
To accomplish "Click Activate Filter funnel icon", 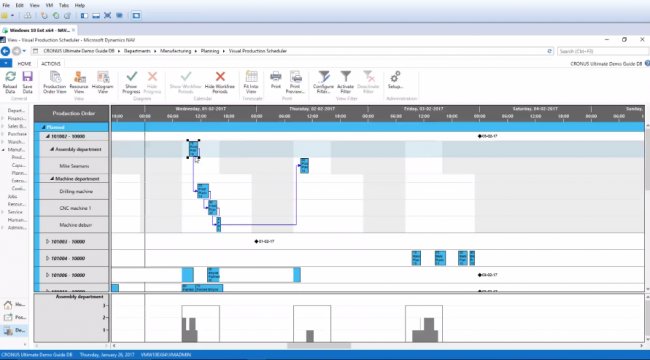I will click(x=345, y=76).
